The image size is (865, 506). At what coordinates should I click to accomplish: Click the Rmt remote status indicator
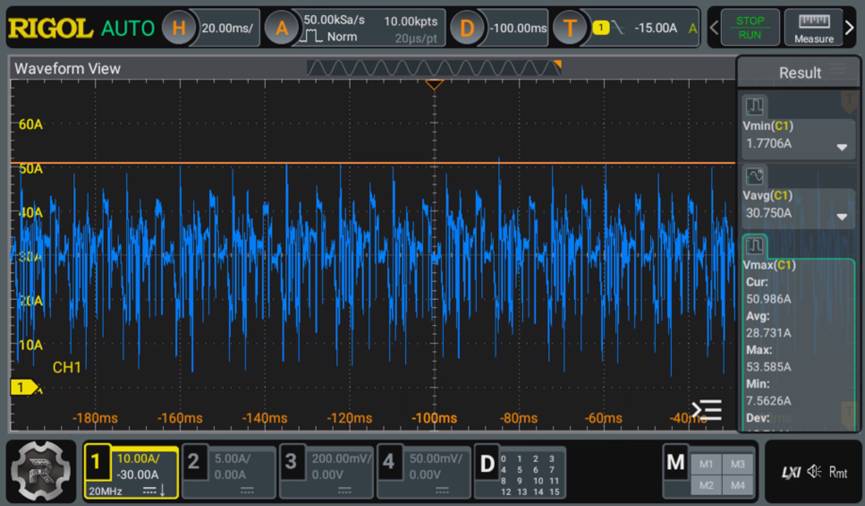coord(838,472)
